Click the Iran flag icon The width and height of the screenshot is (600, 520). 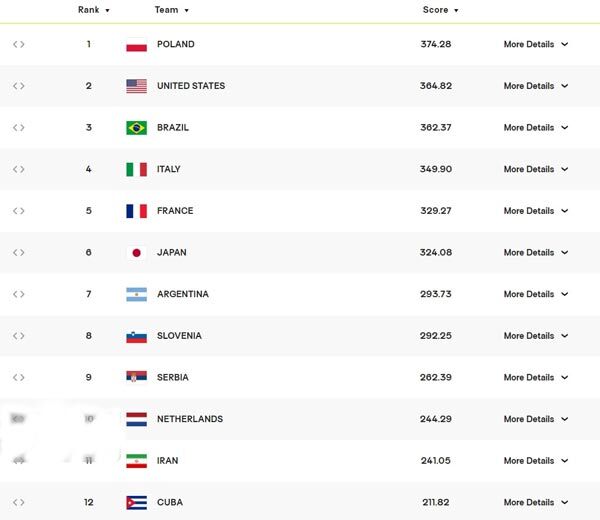click(x=136, y=461)
